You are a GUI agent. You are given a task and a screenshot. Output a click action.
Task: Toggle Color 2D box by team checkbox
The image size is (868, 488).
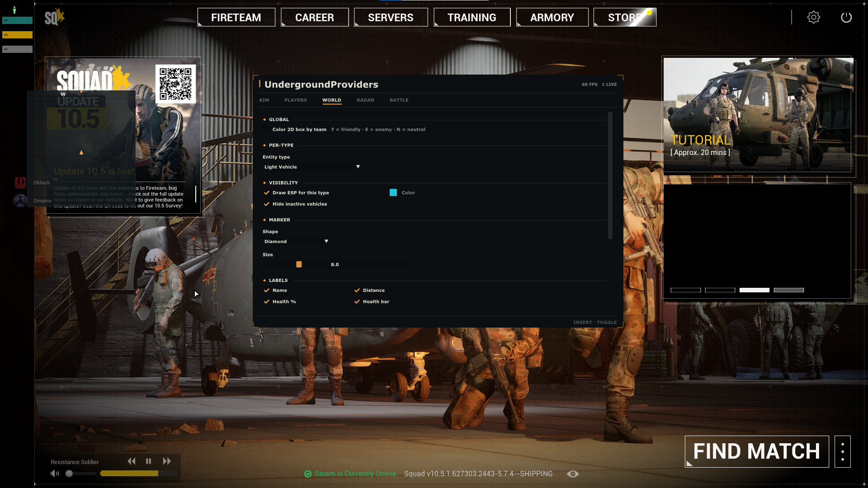click(x=267, y=130)
